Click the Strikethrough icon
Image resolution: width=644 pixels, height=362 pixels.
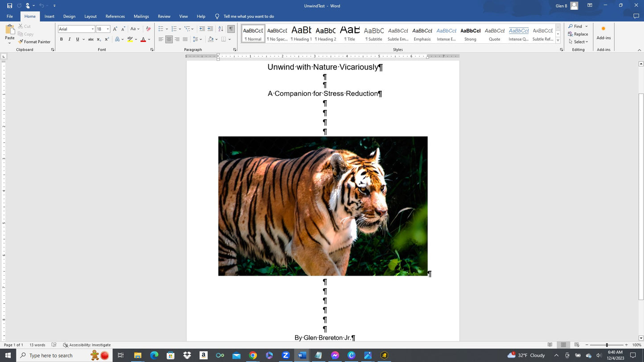pyautogui.click(x=91, y=39)
